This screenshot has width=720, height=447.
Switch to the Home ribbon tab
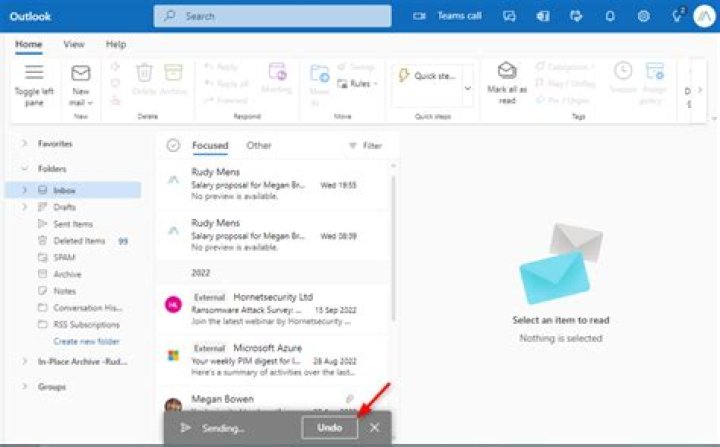pyautogui.click(x=28, y=44)
